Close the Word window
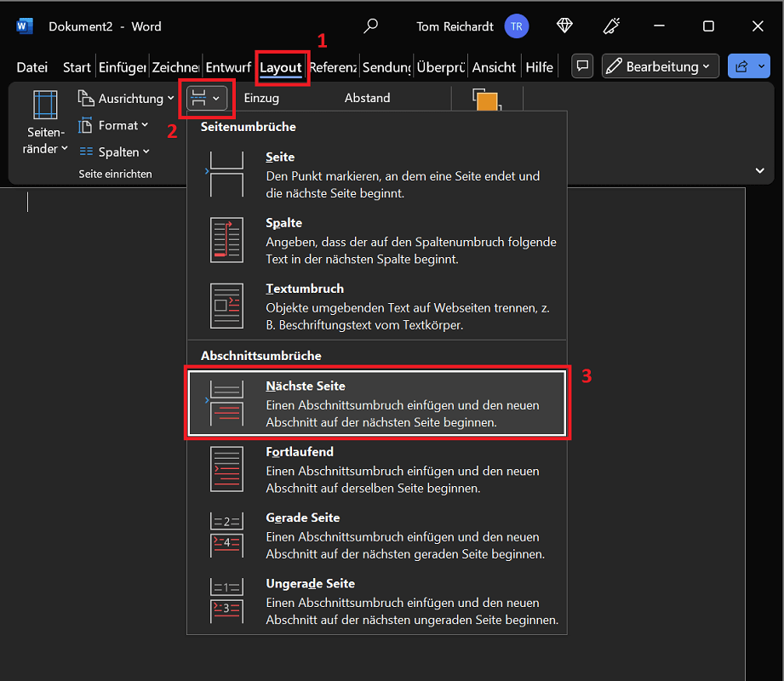The width and height of the screenshot is (784, 681). (758, 26)
